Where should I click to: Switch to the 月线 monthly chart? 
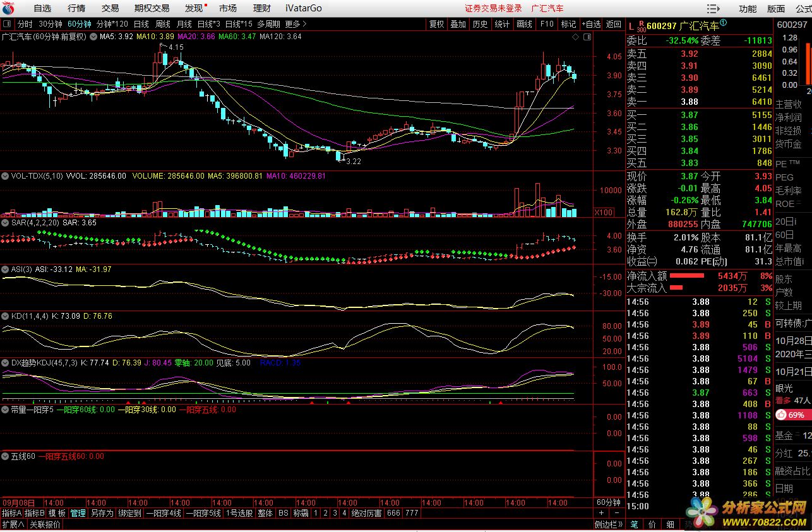(184, 24)
